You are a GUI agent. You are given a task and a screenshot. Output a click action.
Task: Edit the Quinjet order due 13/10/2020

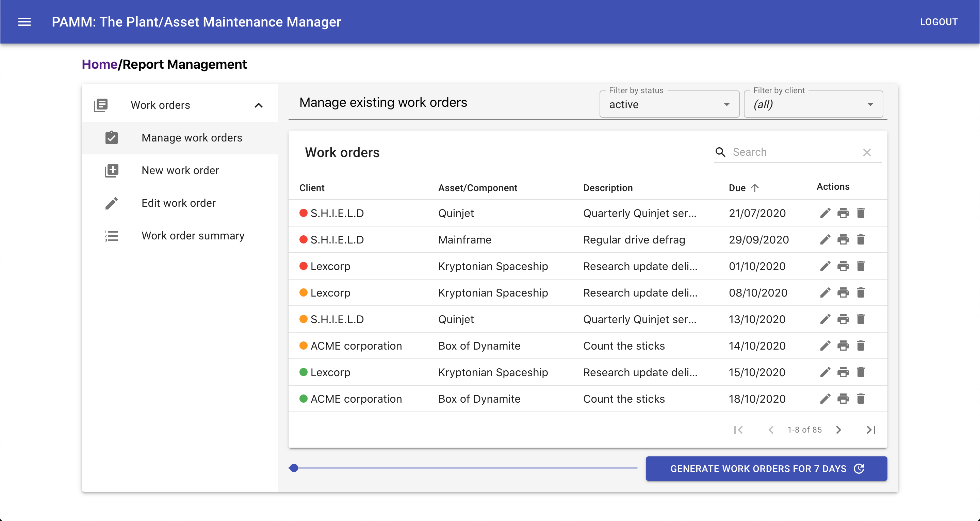[825, 319]
